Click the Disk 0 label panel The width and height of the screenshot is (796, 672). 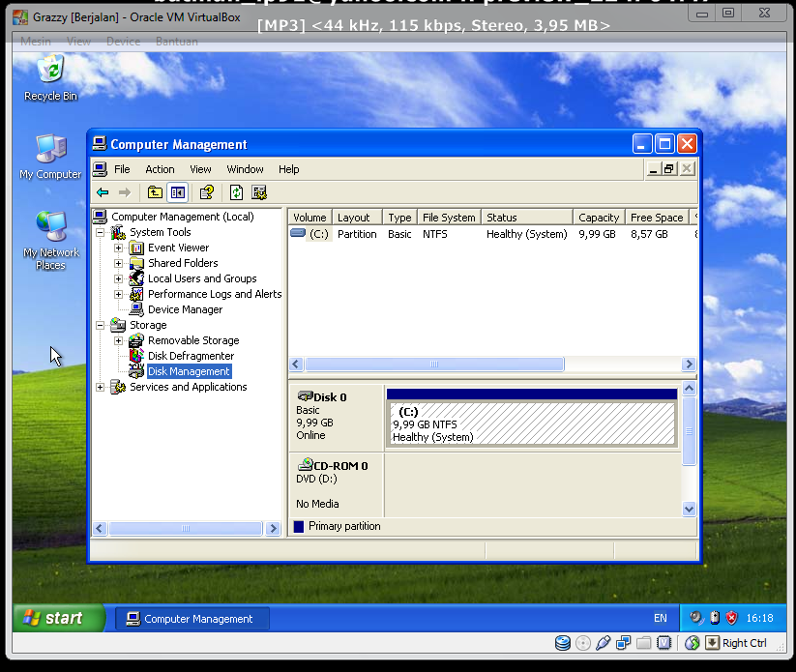(336, 417)
